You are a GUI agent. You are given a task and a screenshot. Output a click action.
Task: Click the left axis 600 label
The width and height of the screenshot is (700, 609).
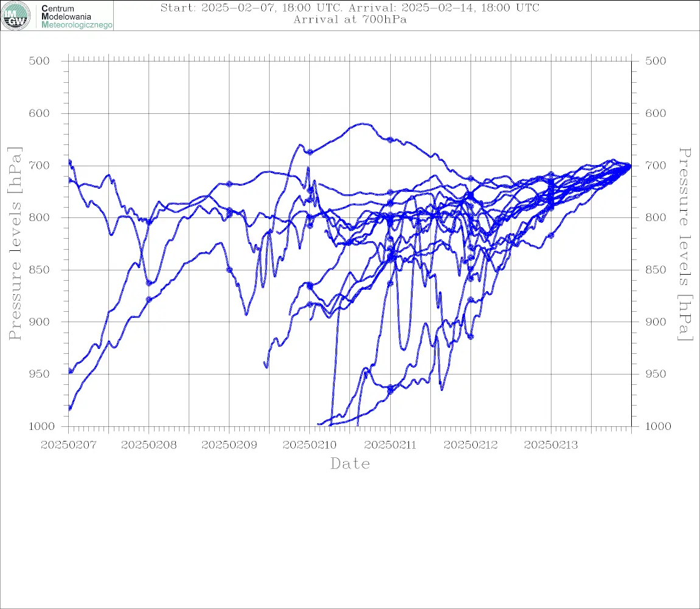[40, 113]
